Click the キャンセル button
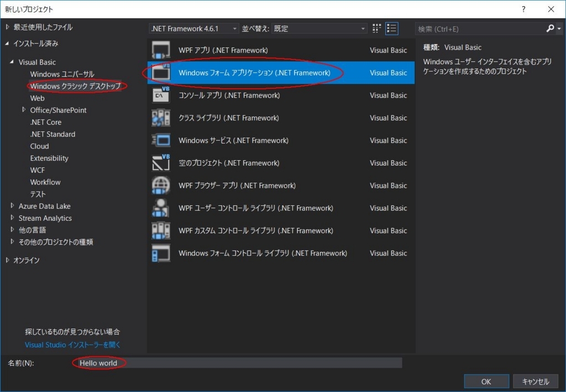566x392 pixels. 535,382
